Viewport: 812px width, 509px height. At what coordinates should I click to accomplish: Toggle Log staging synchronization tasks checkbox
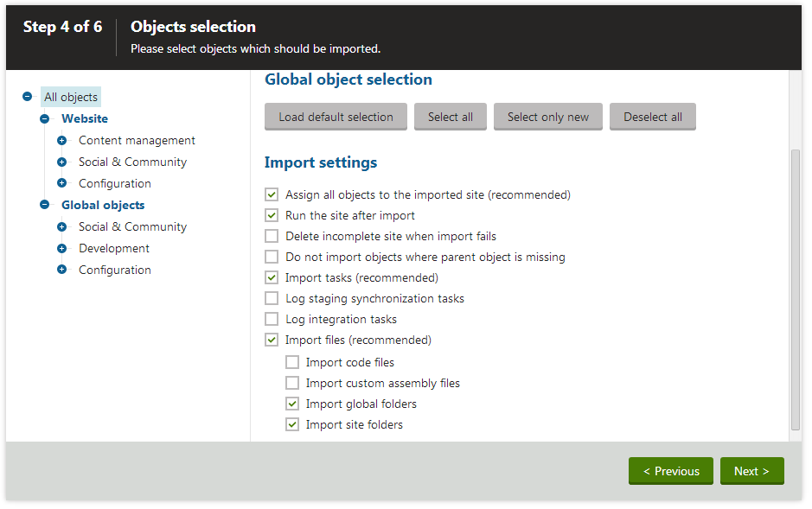pos(272,298)
